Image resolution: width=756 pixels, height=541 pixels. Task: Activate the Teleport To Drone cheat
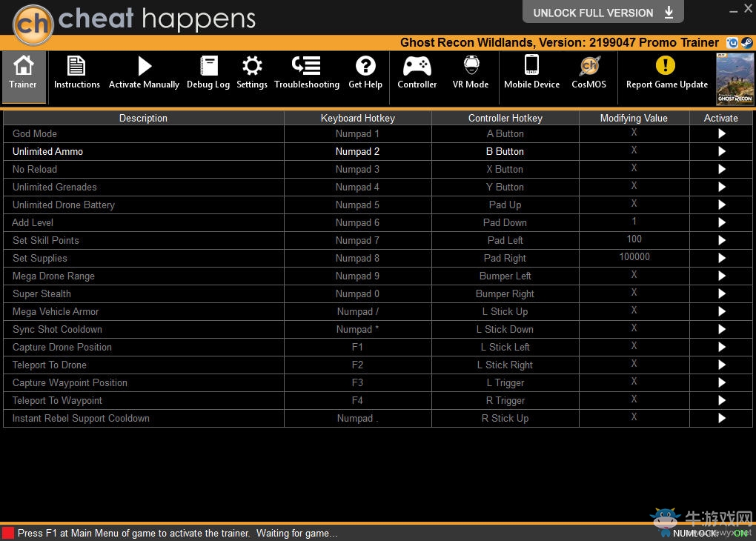click(721, 365)
